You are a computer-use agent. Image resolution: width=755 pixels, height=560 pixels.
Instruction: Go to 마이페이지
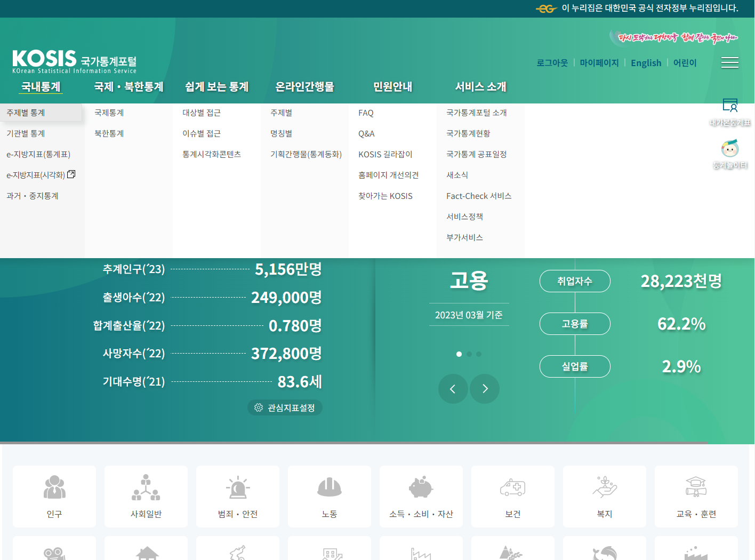599,63
